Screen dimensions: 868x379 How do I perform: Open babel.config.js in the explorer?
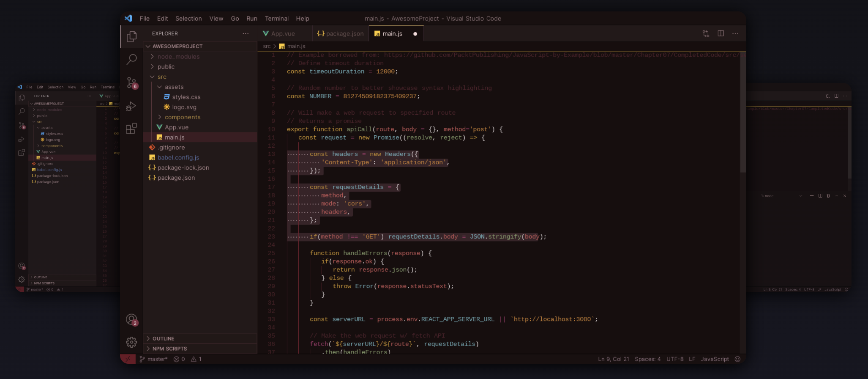point(200,157)
